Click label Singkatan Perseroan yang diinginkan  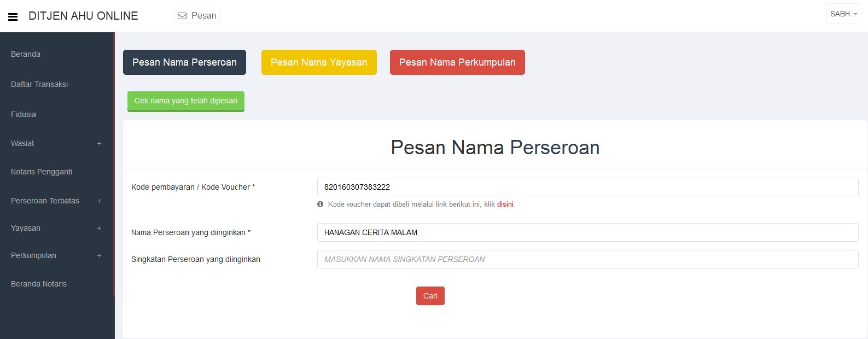tap(196, 259)
